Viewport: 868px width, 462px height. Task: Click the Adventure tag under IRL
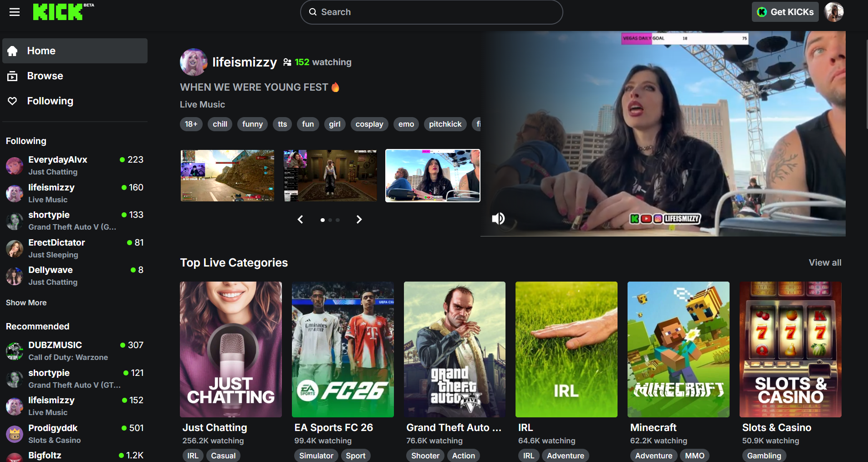coord(566,456)
